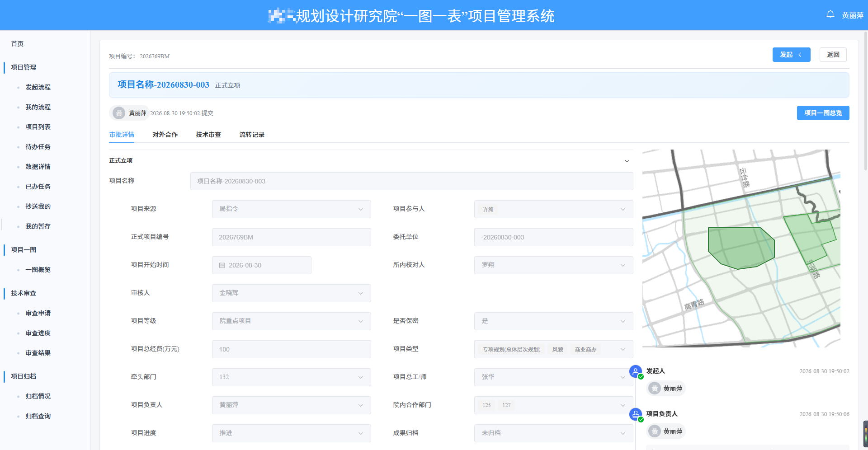Screen dimensions: 868x450
Task: Click the 正式项目编号 field
Action: point(292,237)
